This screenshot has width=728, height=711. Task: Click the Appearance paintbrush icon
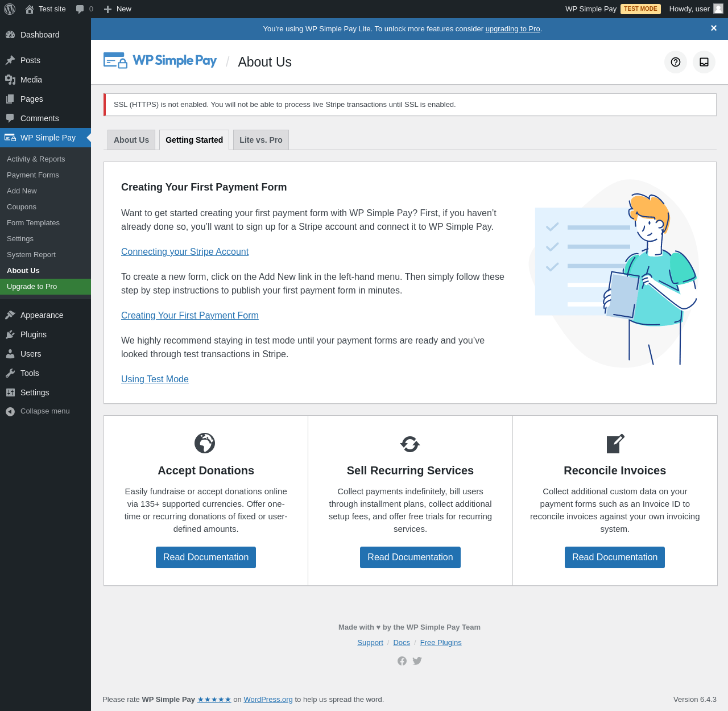(x=10, y=315)
